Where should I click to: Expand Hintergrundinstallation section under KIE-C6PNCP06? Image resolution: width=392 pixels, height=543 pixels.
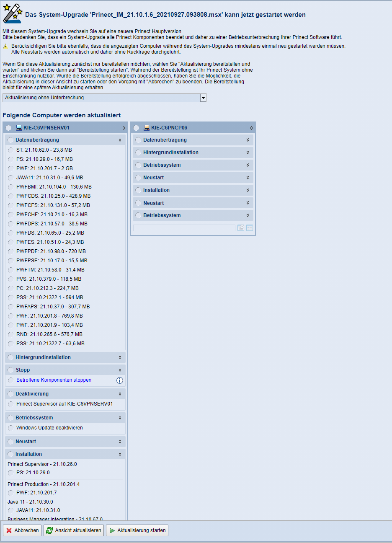point(248,153)
